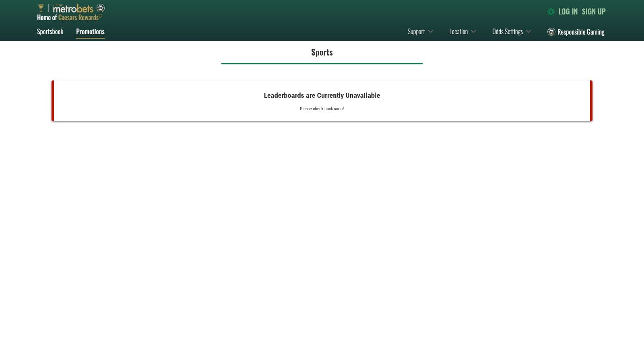Click the "Please check back soon!" text

coord(322,109)
